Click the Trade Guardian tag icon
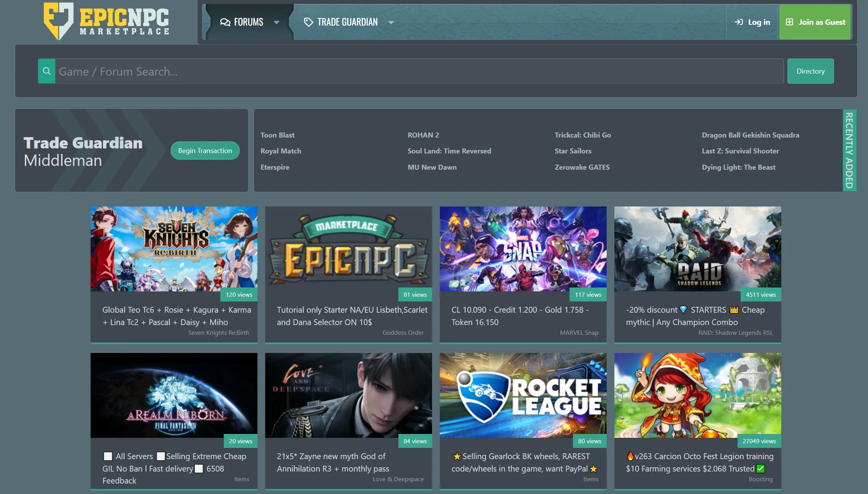Image resolution: width=868 pixels, height=494 pixels. pos(308,22)
